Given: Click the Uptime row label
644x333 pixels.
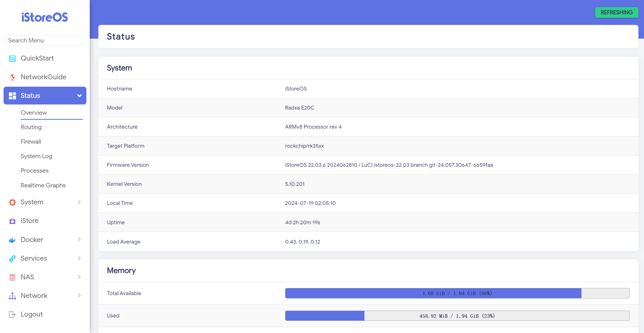Looking at the screenshot, I should click(116, 222).
